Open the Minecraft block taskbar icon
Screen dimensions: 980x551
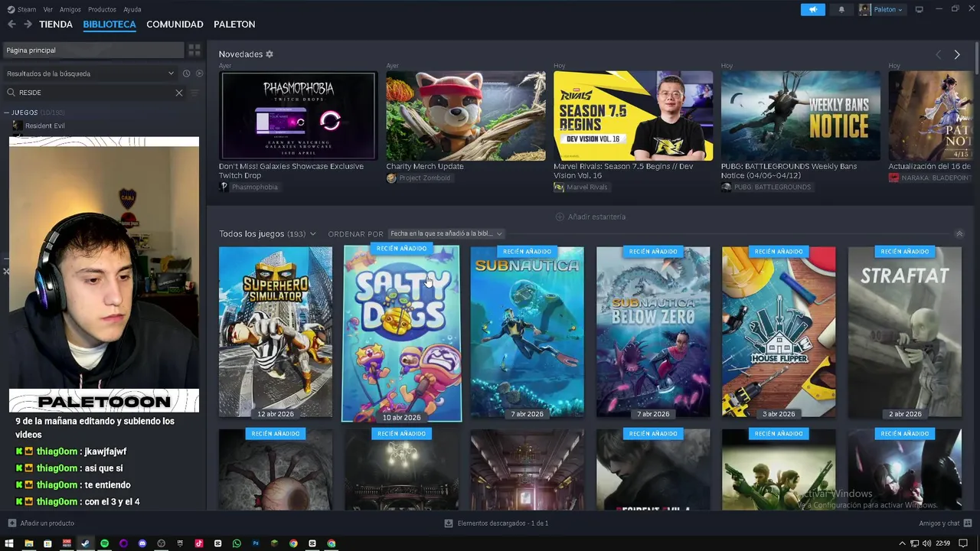click(274, 543)
